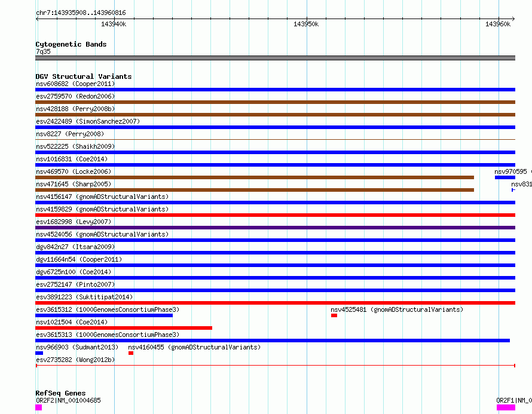Click the nsv471645 (Sharp2005) label
532x414 pixels.
(x=74, y=184)
